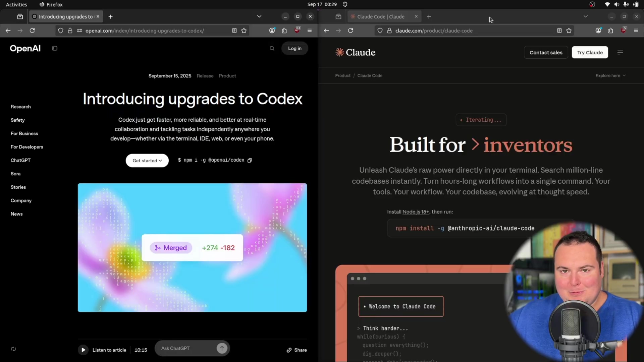Screen dimensions: 644x362
Task: Click the Ask ChatGPT input field
Action: 186,348
